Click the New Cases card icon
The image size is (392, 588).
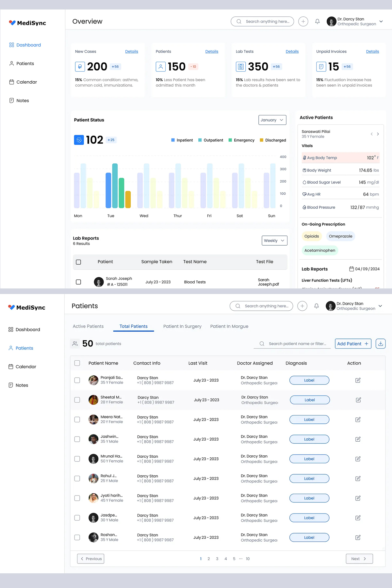pos(80,67)
